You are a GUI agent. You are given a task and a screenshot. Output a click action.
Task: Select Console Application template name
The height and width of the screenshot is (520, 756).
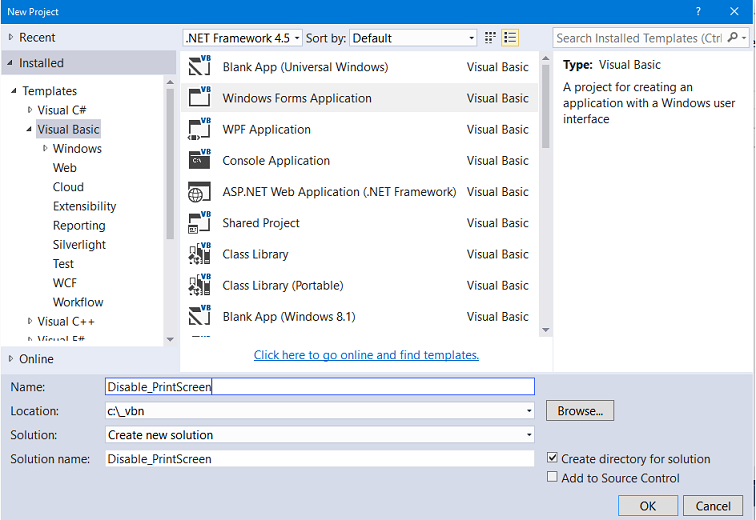coord(276,160)
